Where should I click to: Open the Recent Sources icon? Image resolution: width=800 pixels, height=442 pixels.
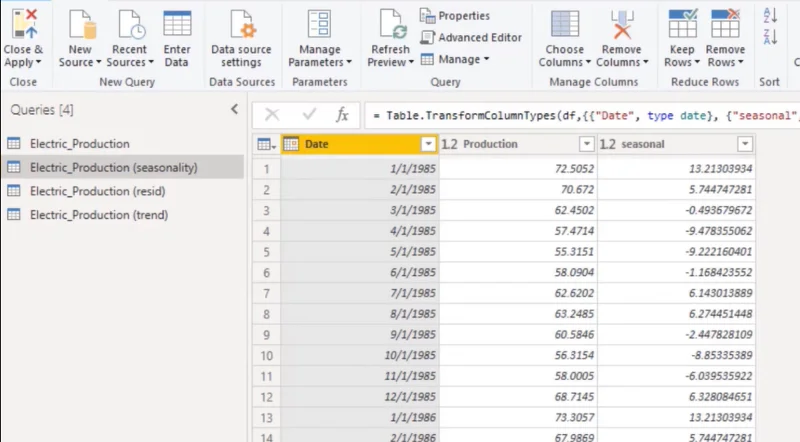point(131,24)
